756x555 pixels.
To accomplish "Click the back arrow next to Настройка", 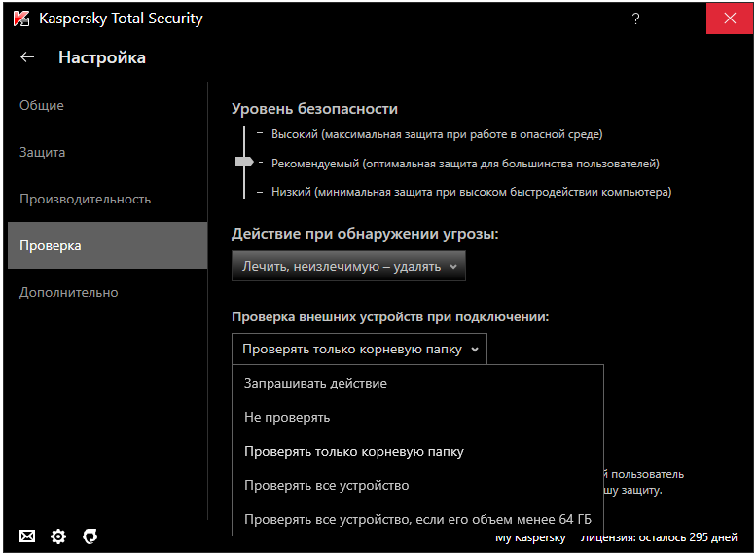I will (x=27, y=57).
